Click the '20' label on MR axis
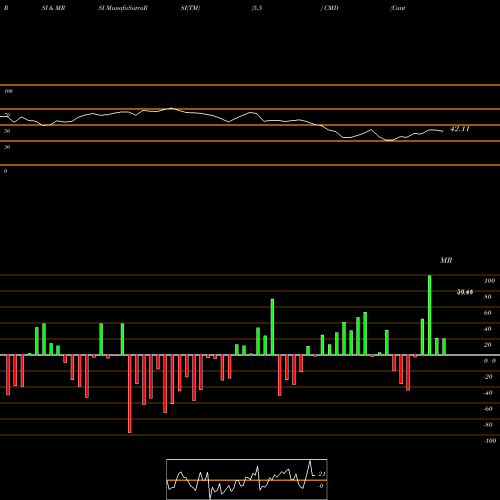Image resolution: width=500 pixels, height=500 pixels. (487, 345)
